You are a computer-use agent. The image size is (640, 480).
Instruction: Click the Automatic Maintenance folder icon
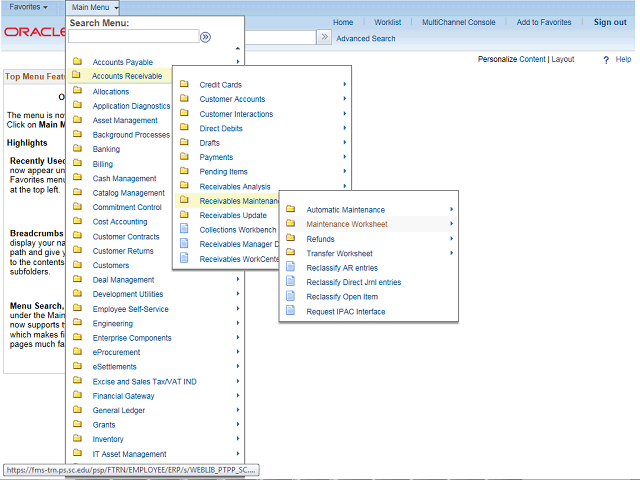click(x=291, y=209)
